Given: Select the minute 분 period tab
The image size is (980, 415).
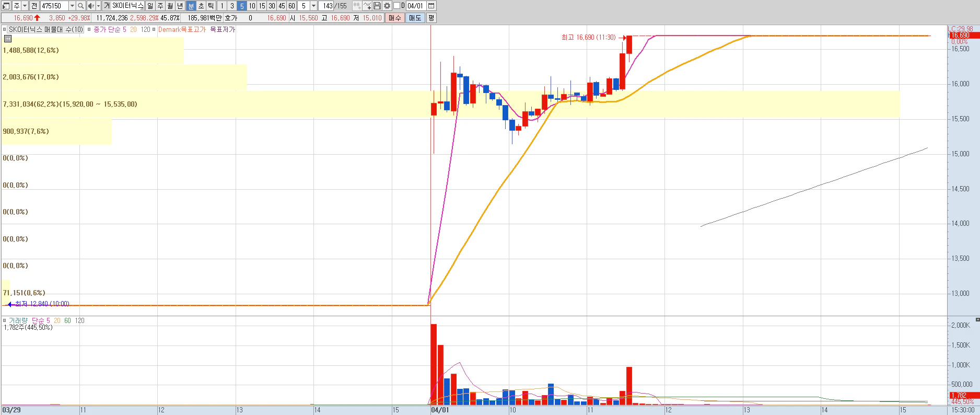Looking at the screenshot, I should pyautogui.click(x=191, y=6).
